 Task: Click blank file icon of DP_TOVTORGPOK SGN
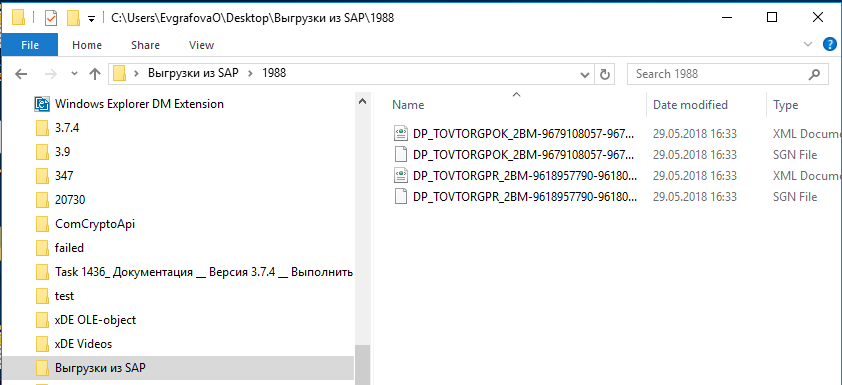pos(401,155)
